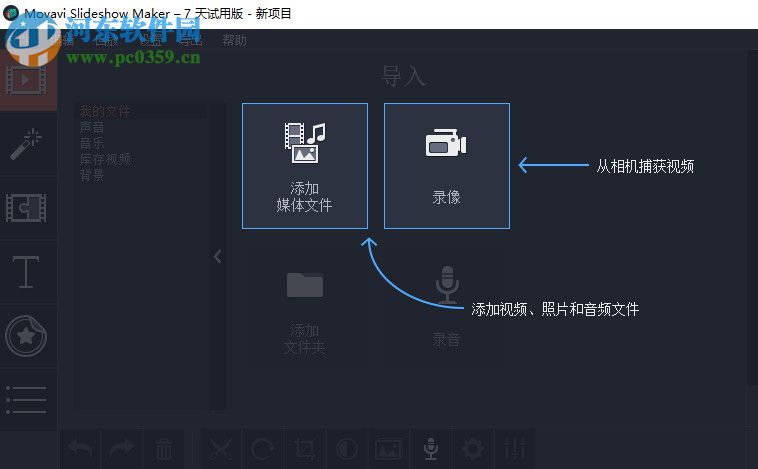The width and height of the screenshot is (758, 469).
Task: Click the picture icon in bottom toolbar
Action: (389, 449)
